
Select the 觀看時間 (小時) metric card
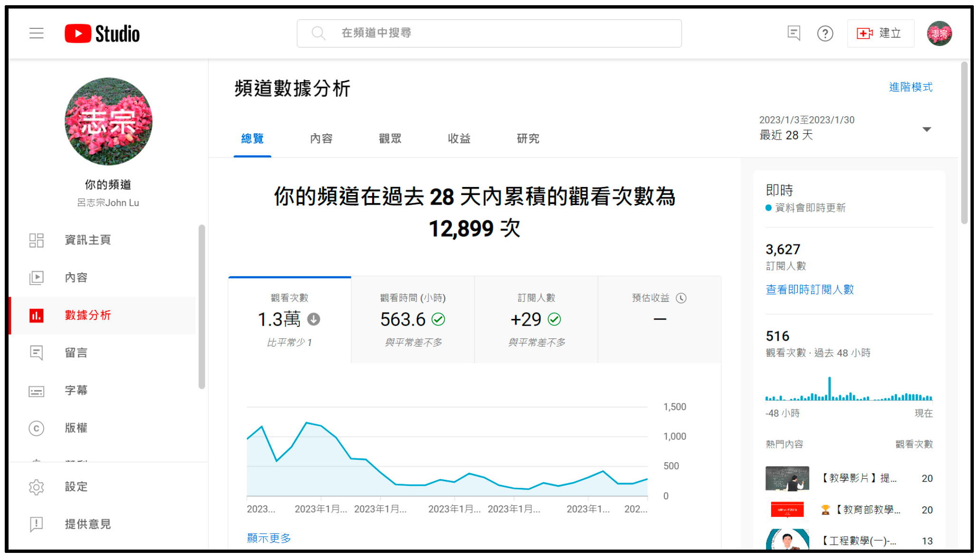click(x=412, y=320)
